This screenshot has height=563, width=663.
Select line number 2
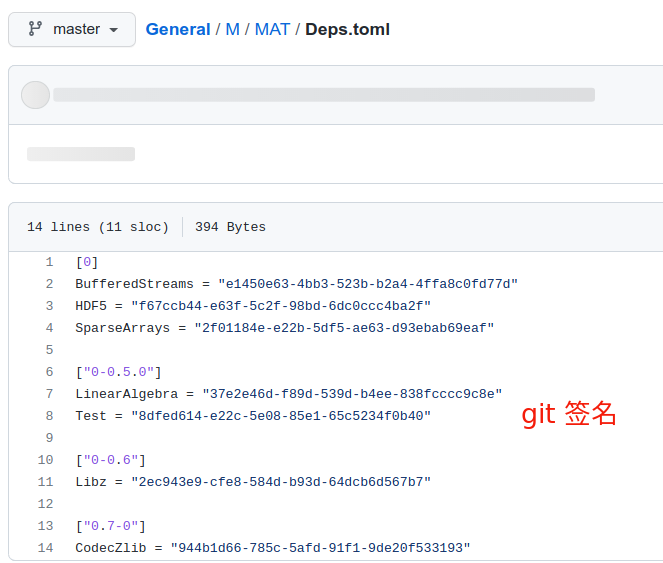point(49,284)
